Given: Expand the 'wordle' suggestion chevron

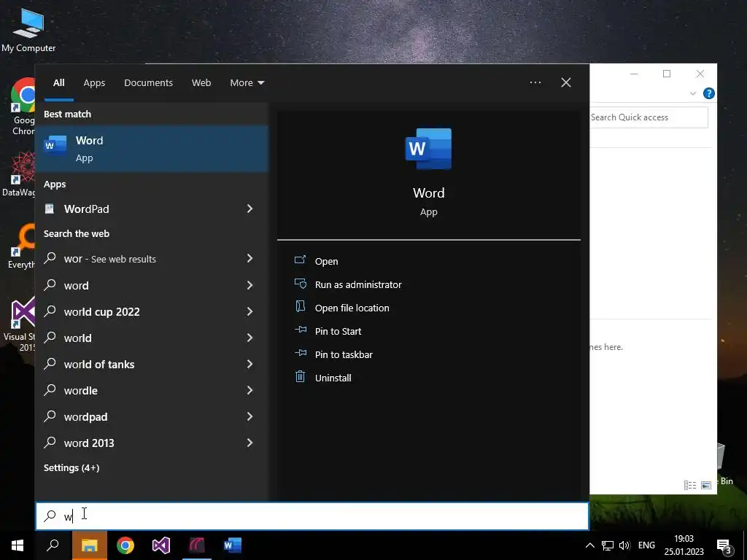Looking at the screenshot, I should pyautogui.click(x=249, y=390).
